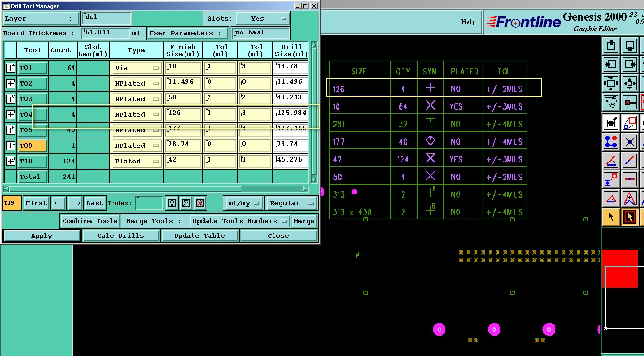The height and width of the screenshot is (356, 644).
Task: Click the pan down arrow icon
Action: [630, 46]
